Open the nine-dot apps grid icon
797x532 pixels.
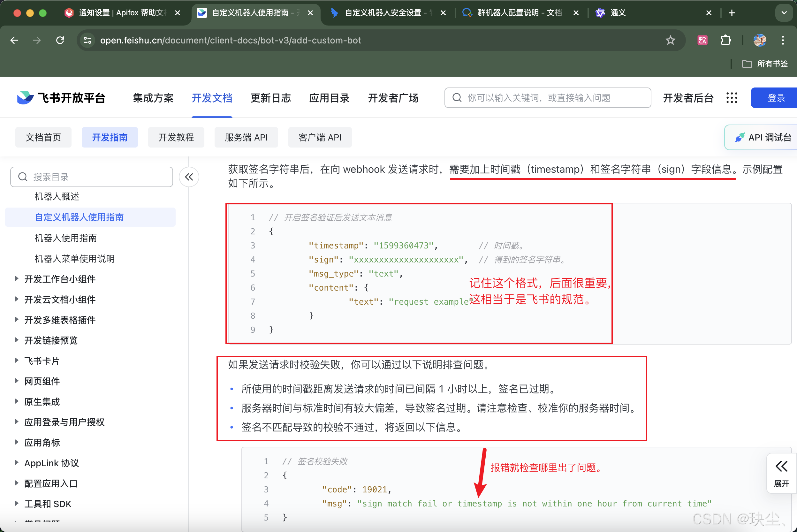[732, 98]
